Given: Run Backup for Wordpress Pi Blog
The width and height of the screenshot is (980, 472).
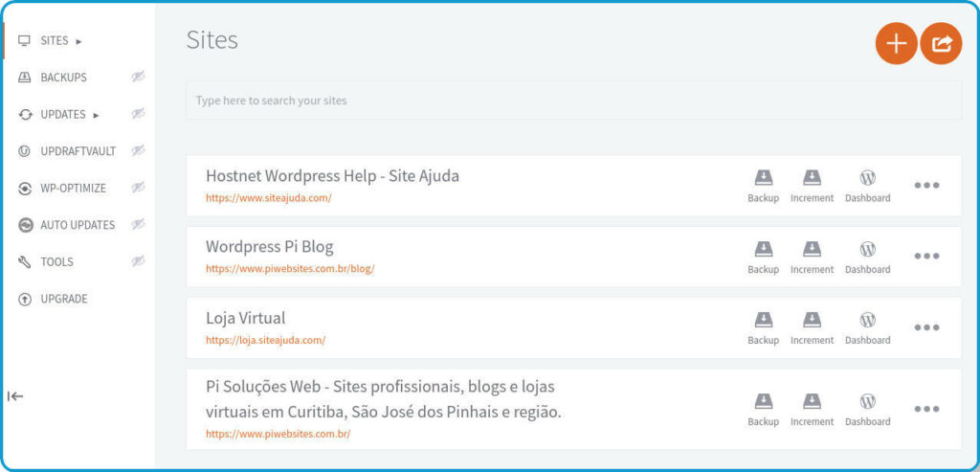Looking at the screenshot, I should point(763,258).
